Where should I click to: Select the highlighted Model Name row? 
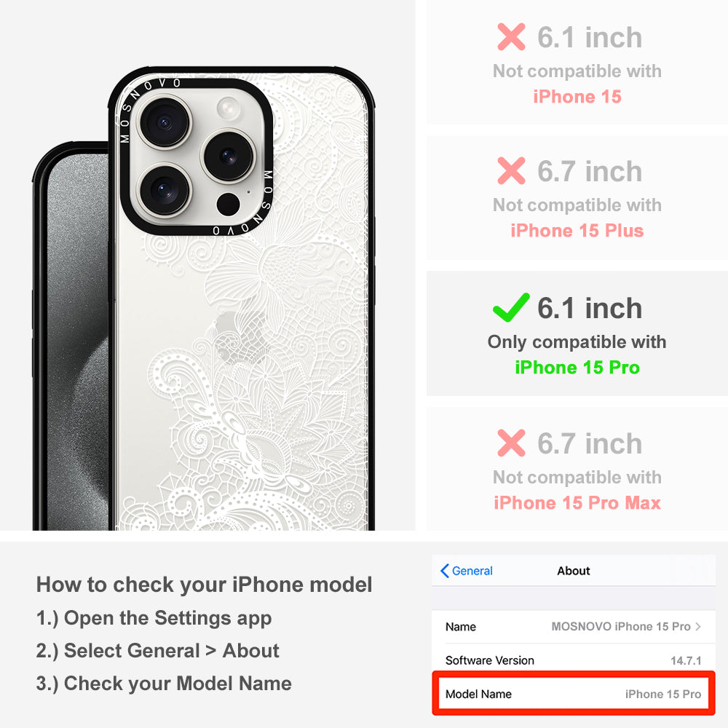click(574, 693)
